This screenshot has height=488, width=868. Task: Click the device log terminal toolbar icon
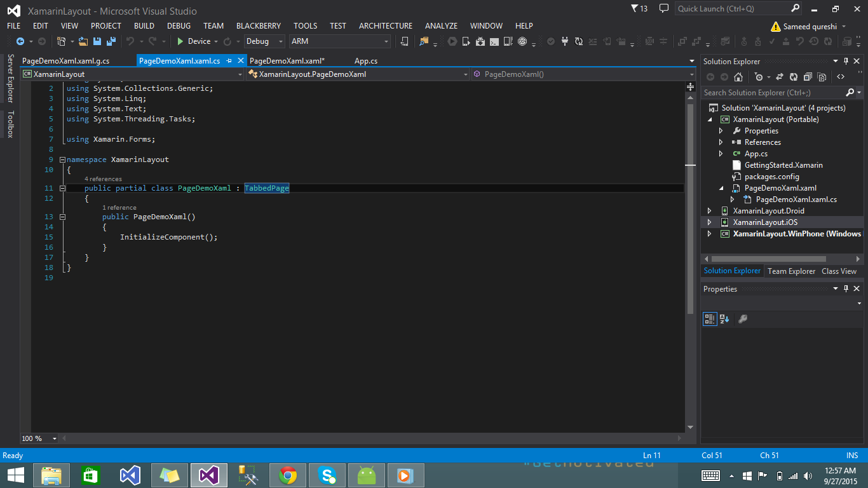494,41
